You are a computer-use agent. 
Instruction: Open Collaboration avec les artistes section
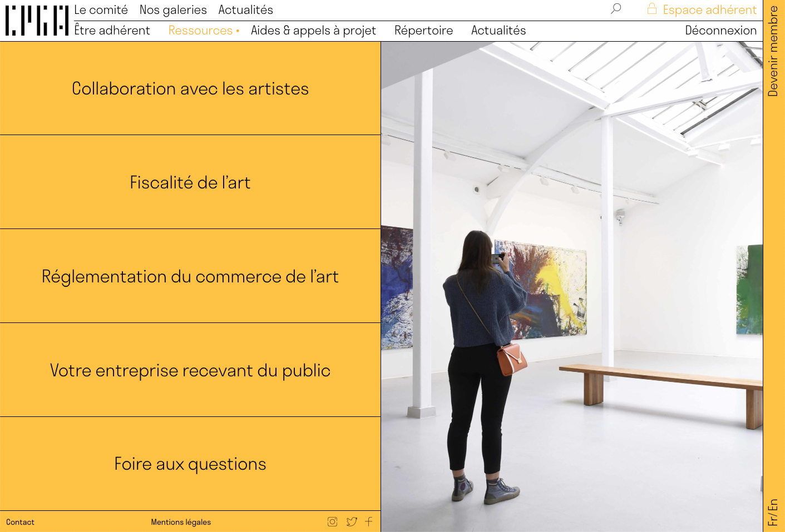(x=190, y=88)
